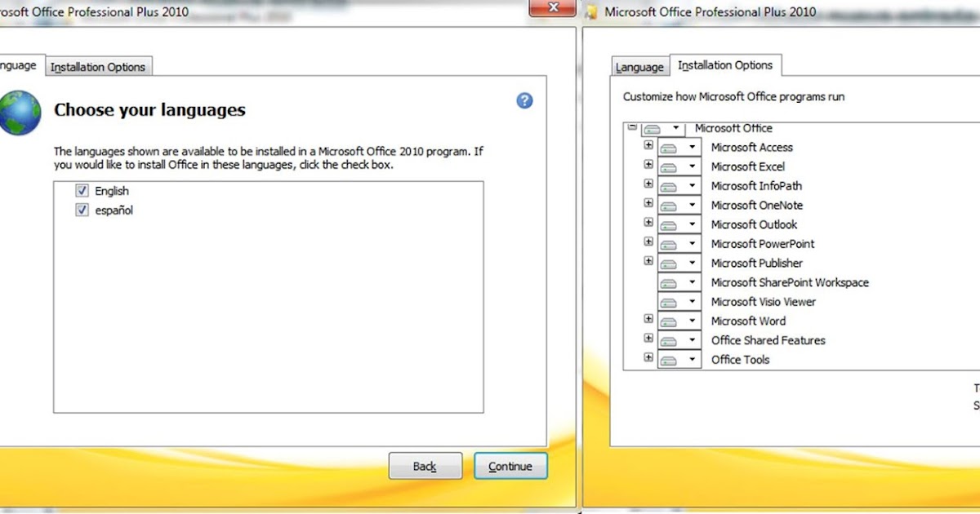Open install-state dropdown for Microsoft Visio Viewer
Image resolution: width=980 pixels, height=514 pixels.
(x=679, y=302)
